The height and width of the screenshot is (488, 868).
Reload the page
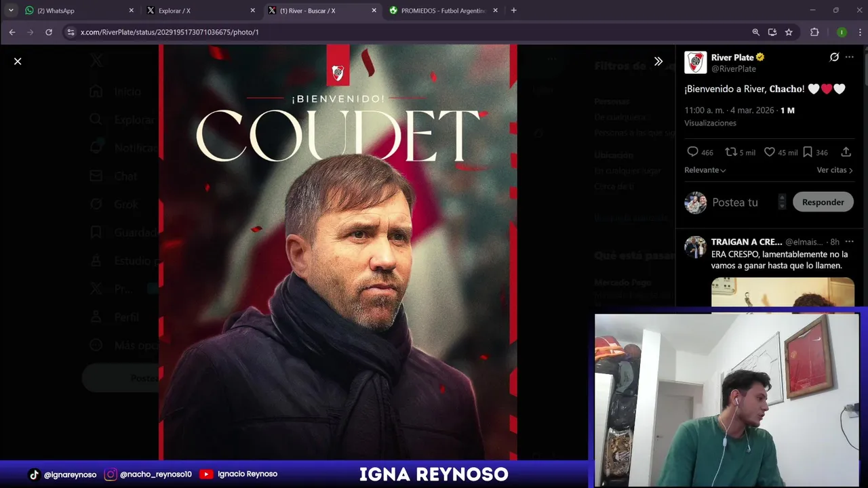coord(49,32)
